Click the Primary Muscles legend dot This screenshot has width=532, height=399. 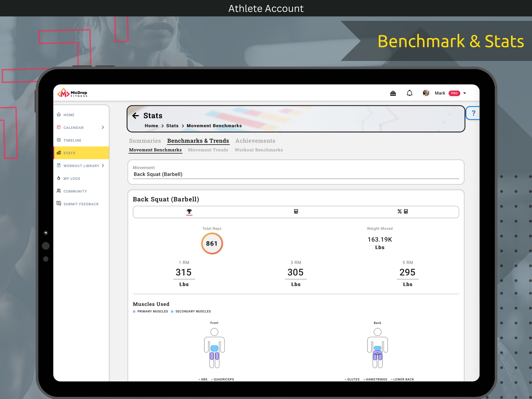point(134,311)
